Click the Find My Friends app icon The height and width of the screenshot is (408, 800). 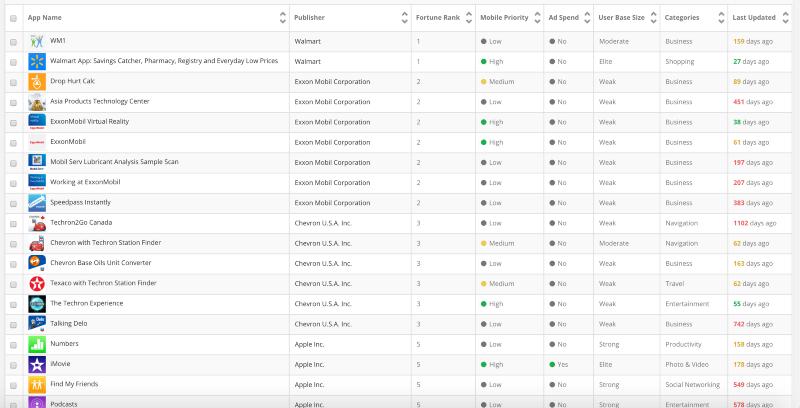[37, 385]
